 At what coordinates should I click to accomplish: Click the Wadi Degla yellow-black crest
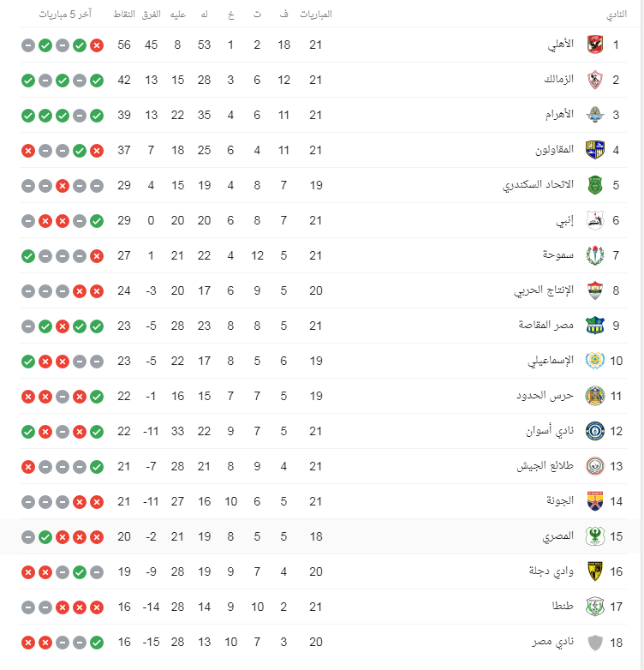tap(595, 571)
